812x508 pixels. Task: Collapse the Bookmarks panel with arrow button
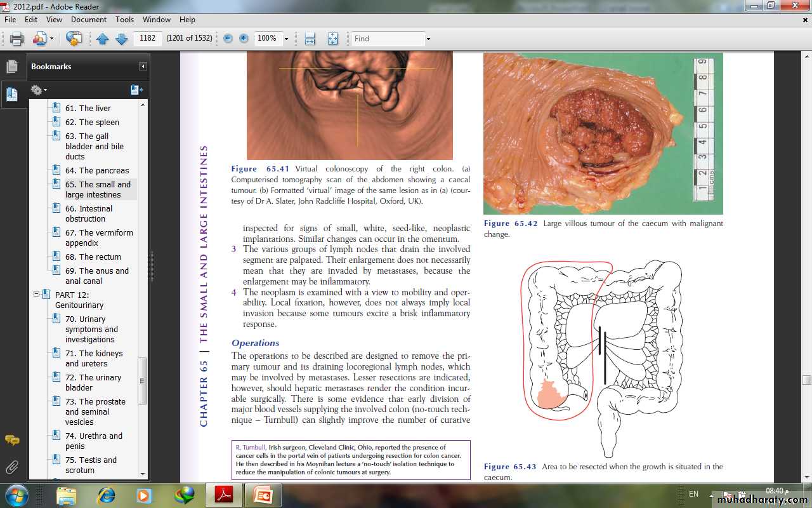pyautogui.click(x=143, y=67)
